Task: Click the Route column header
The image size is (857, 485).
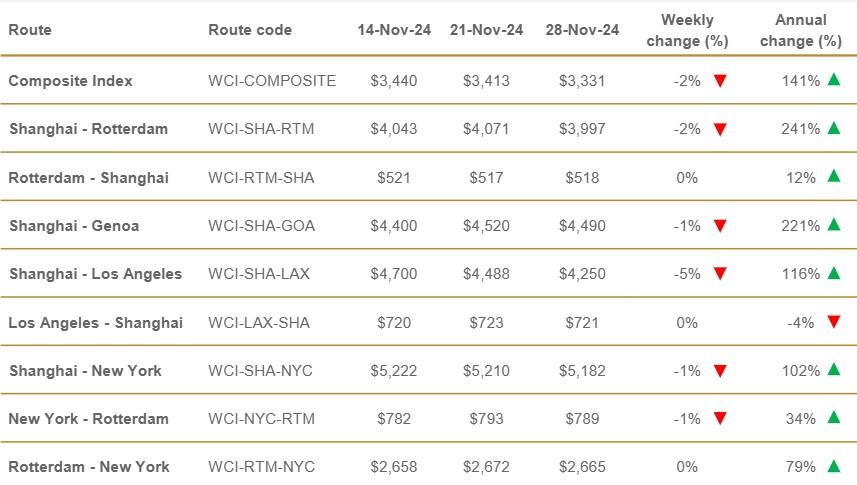Action: [30, 30]
